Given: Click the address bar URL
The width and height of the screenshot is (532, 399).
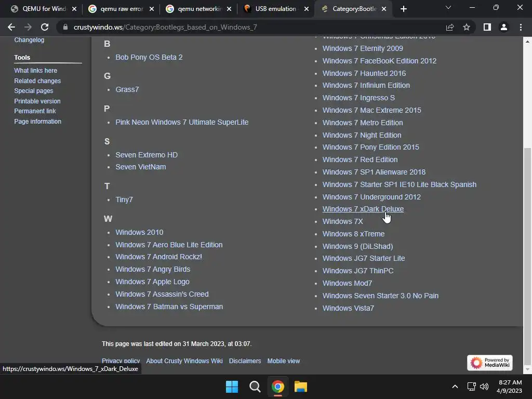Looking at the screenshot, I should [x=165, y=27].
